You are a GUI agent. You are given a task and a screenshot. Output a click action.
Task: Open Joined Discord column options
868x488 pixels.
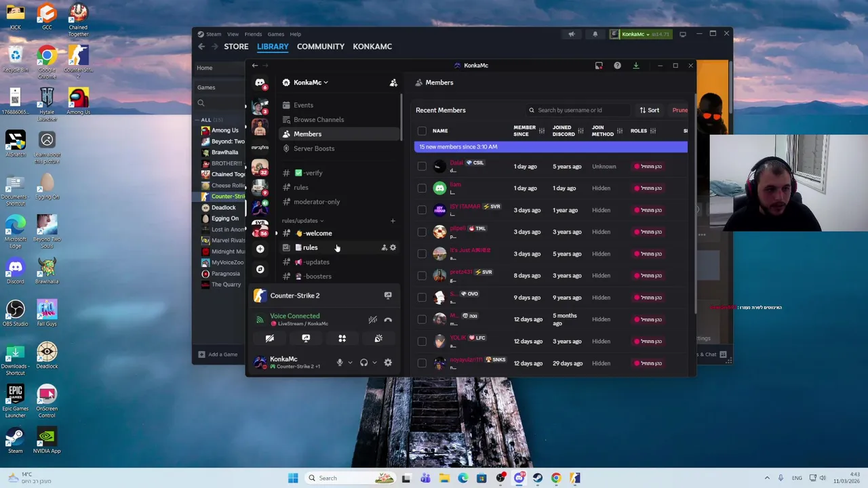pyautogui.click(x=580, y=131)
